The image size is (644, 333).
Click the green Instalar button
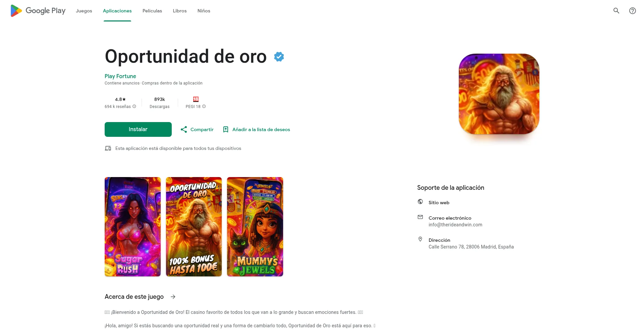click(x=138, y=129)
